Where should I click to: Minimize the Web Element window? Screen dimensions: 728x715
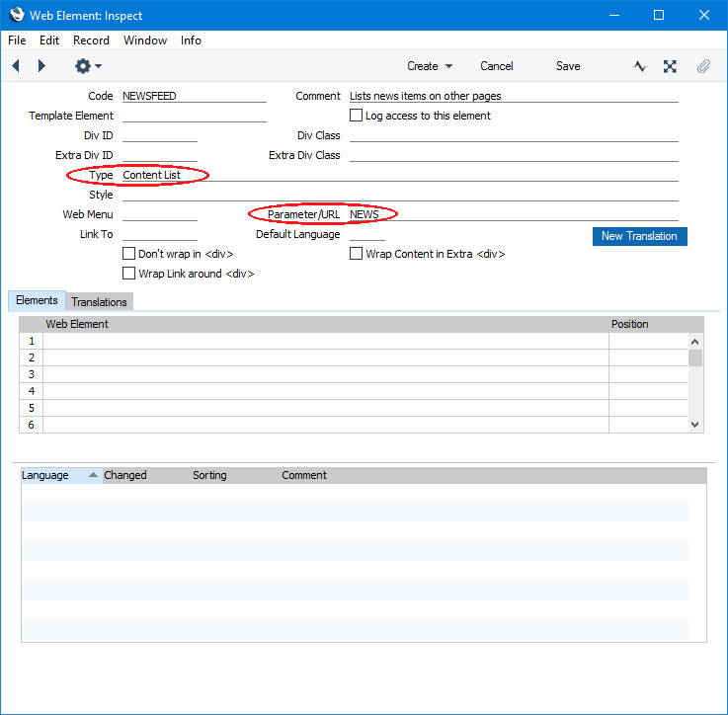614,16
